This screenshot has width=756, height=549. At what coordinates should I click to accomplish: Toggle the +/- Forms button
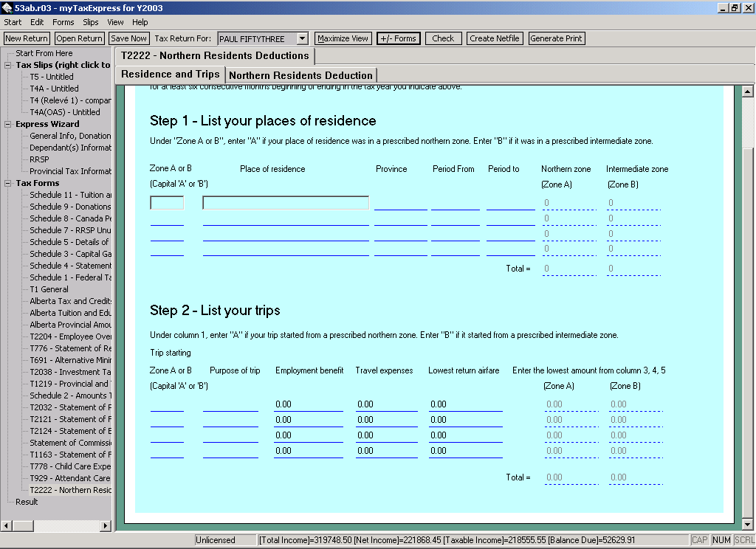point(398,38)
